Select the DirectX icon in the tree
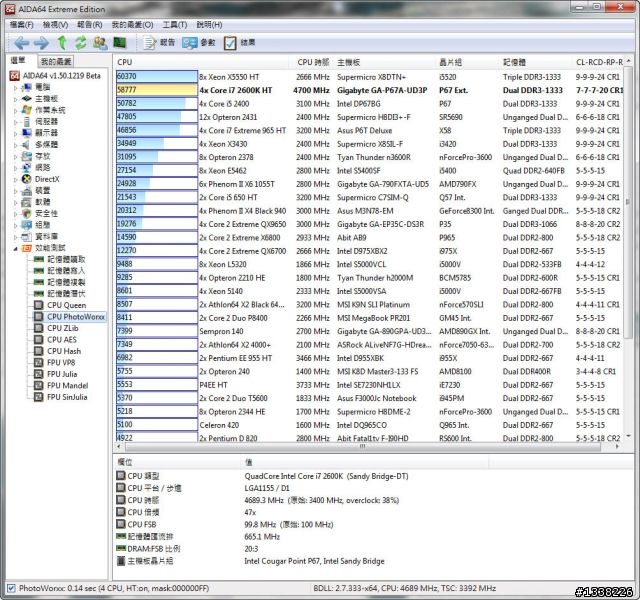This screenshot has height=600, width=640. 27,179
